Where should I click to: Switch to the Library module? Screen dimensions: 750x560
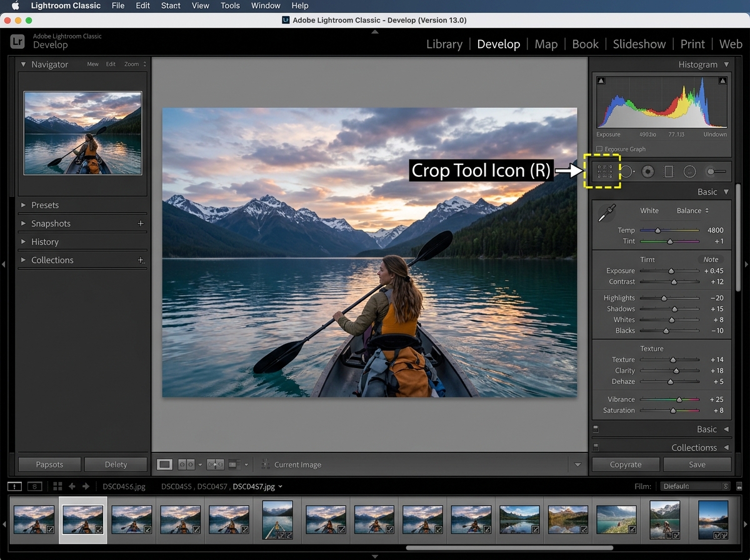tap(444, 44)
